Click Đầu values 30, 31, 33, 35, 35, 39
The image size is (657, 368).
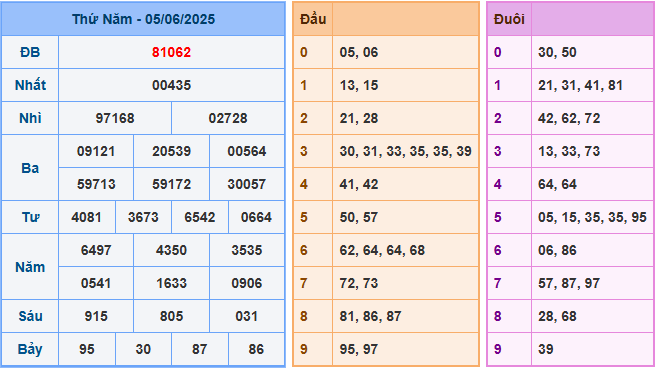tap(406, 151)
